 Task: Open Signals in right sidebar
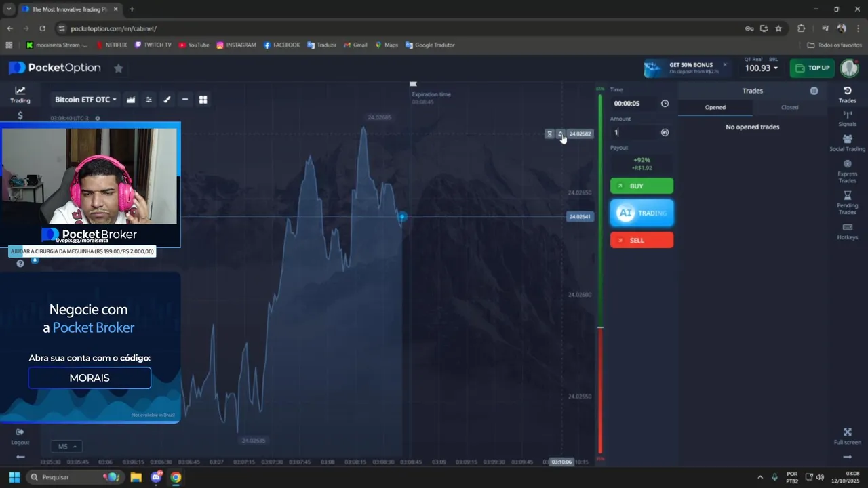coord(847,119)
